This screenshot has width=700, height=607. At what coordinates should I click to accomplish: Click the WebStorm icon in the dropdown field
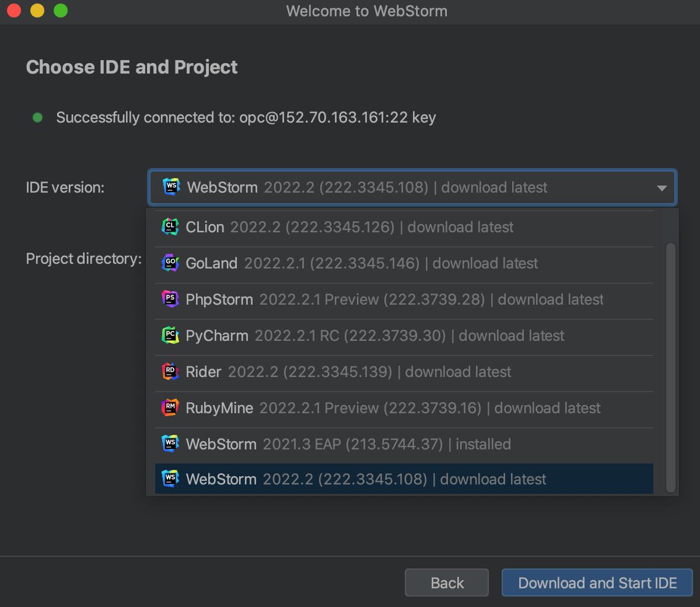[171, 187]
